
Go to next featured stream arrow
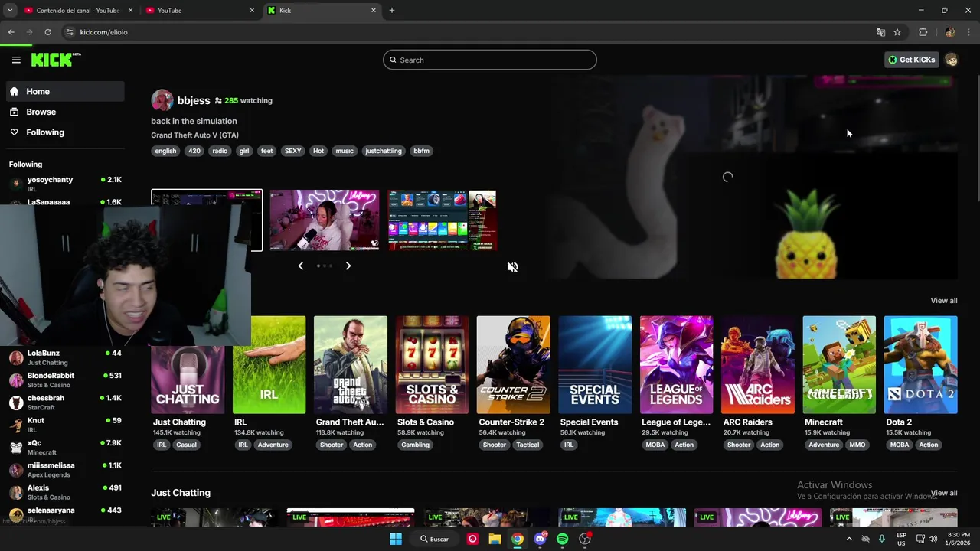pyautogui.click(x=348, y=266)
